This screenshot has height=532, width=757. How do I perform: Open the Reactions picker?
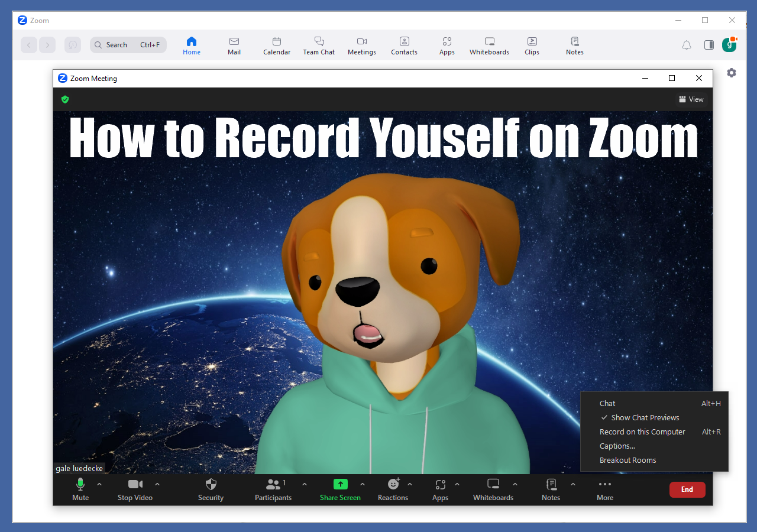click(x=393, y=489)
